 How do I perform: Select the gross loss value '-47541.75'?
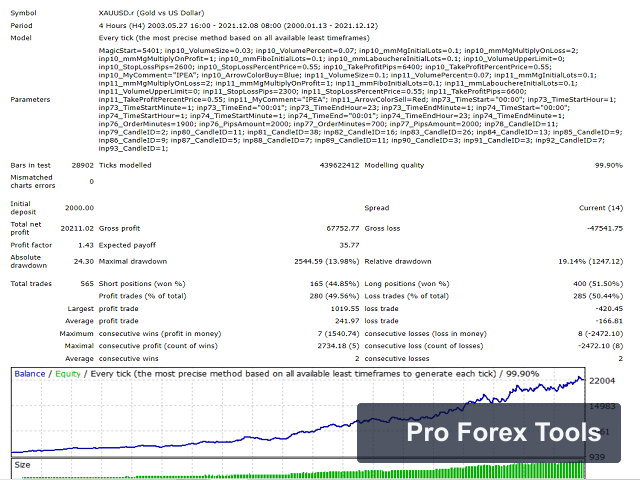[605, 229]
